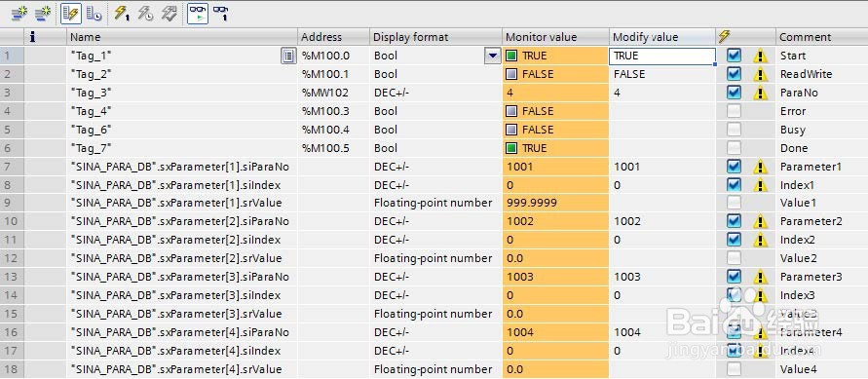Click warning triangle in the Parameter1 row
This screenshot has width=868, height=379.
click(x=761, y=167)
